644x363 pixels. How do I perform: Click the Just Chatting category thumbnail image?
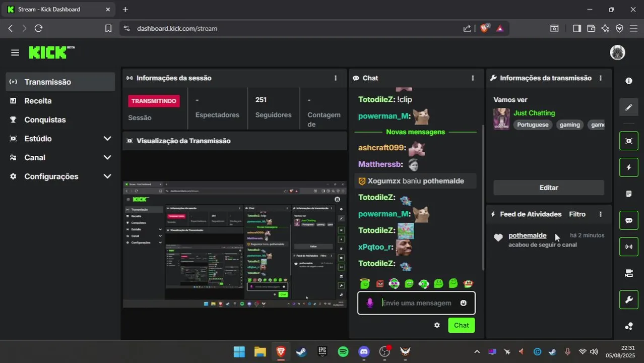tap(501, 119)
